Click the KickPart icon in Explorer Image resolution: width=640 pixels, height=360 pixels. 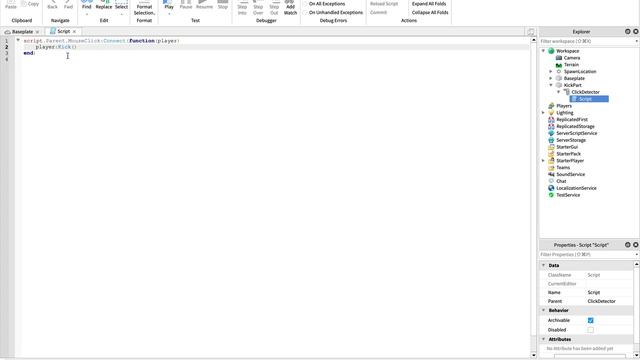559,85
